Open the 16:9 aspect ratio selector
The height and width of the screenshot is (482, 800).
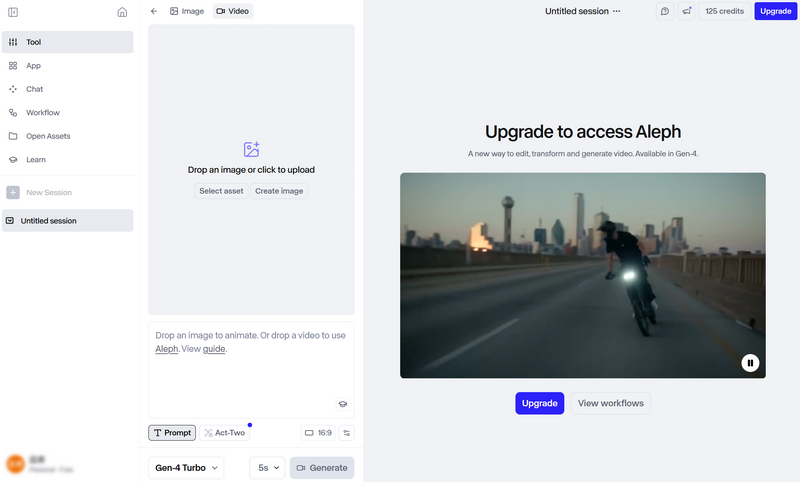[318, 433]
